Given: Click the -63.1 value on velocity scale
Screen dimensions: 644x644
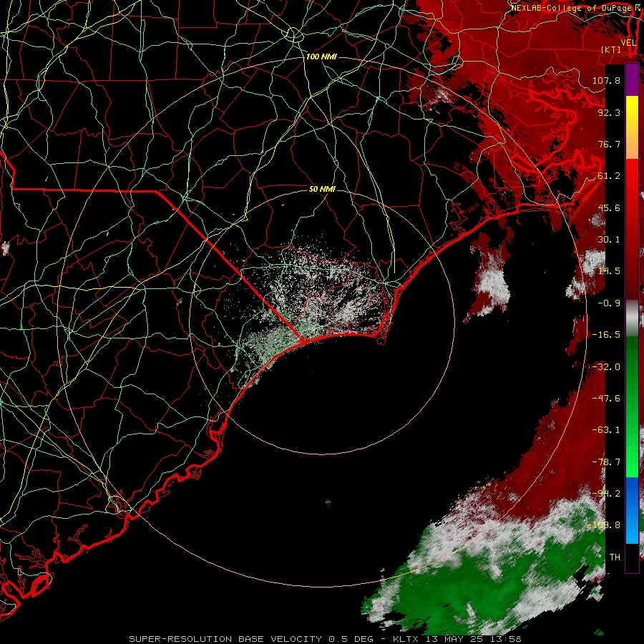Looking at the screenshot, I should point(606,430).
